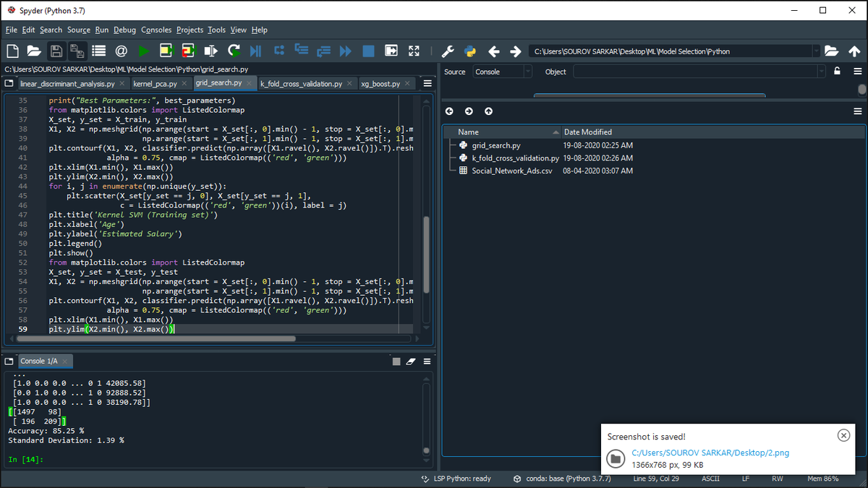The image size is (868, 488).
Task: Dismiss the Screenshot is saved notification
Action: (843, 435)
